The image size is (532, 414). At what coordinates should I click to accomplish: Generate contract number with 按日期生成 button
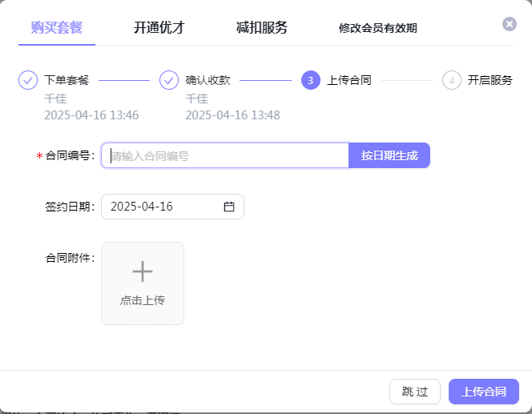pyautogui.click(x=389, y=155)
